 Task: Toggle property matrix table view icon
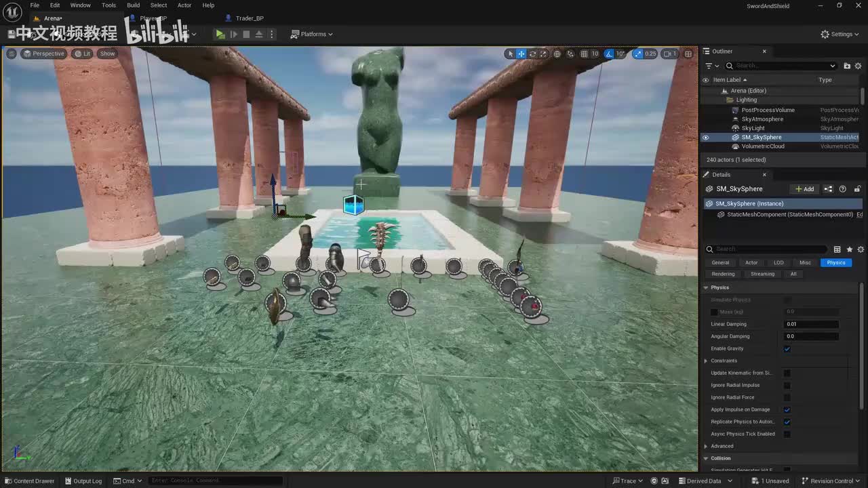point(837,249)
